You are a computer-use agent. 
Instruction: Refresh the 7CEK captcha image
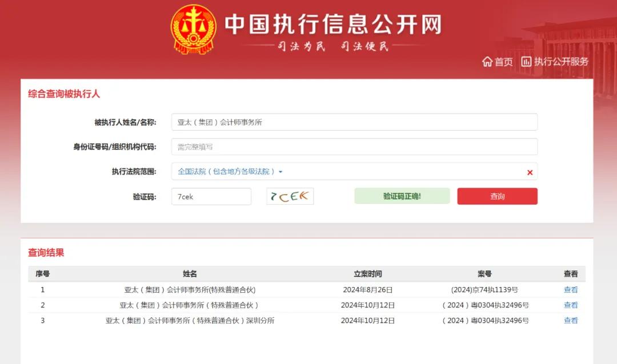tap(290, 196)
